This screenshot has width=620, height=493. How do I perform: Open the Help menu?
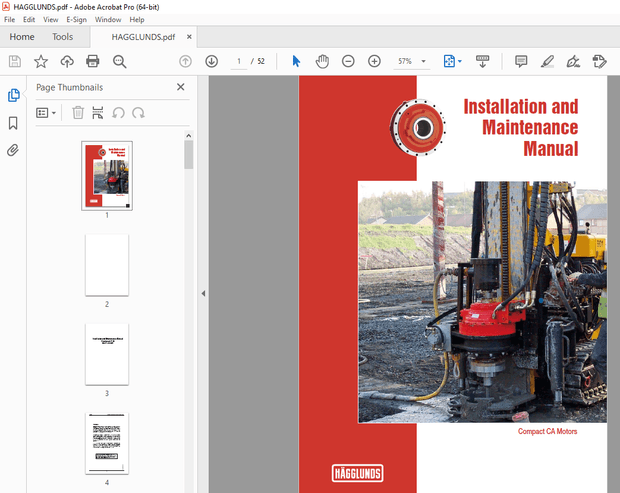click(137, 19)
